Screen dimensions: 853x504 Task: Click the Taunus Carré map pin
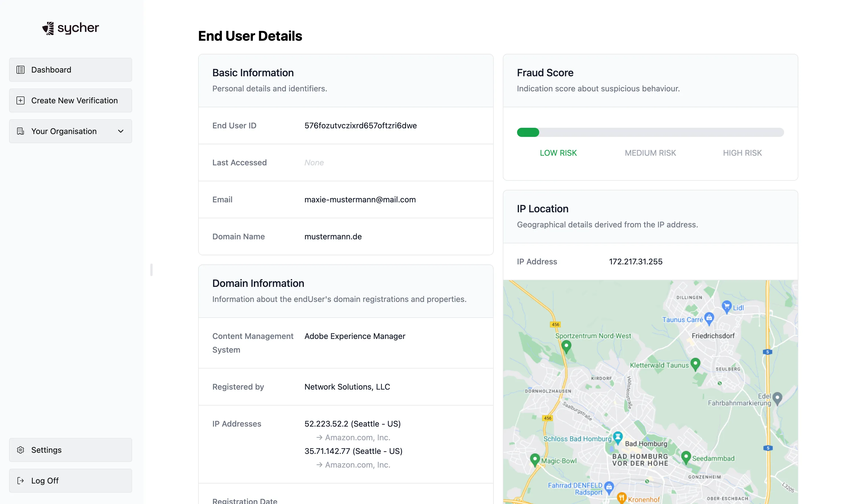(x=709, y=318)
